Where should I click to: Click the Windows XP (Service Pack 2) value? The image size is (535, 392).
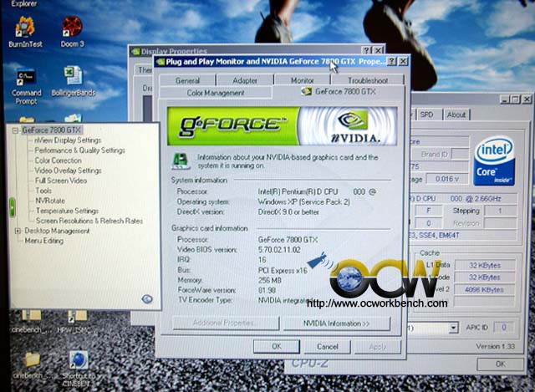click(303, 202)
